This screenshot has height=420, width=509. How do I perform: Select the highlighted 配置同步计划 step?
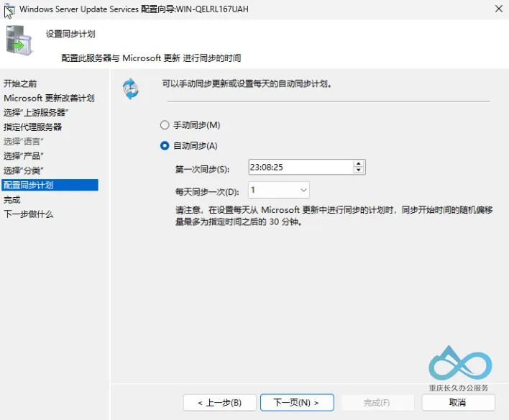pyautogui.click(x=50, y=185)
